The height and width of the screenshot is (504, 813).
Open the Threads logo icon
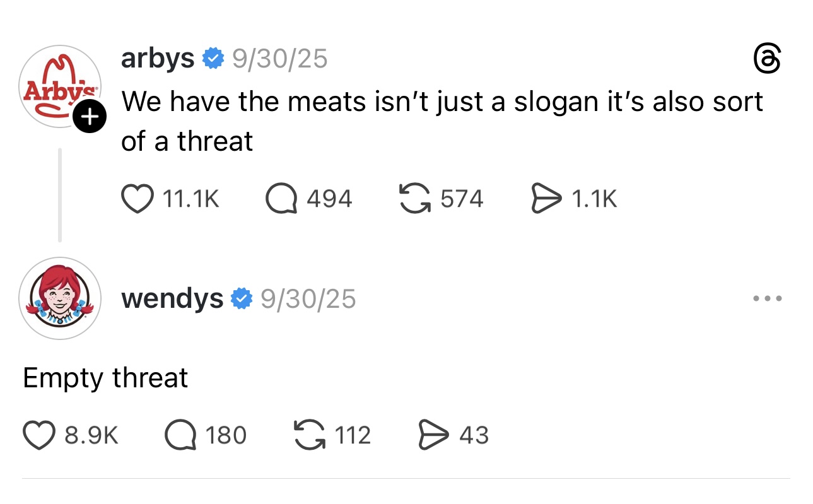(x=768, y=60)
